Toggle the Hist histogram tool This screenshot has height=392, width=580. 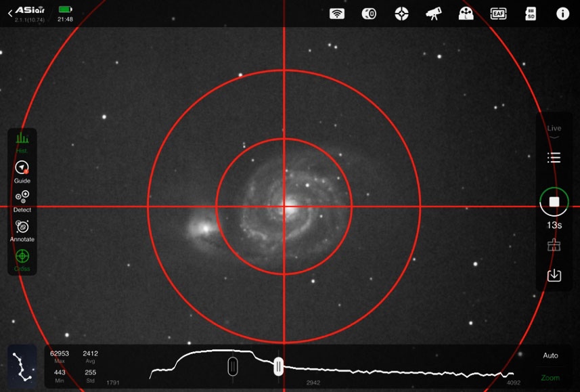coord(22,142)
